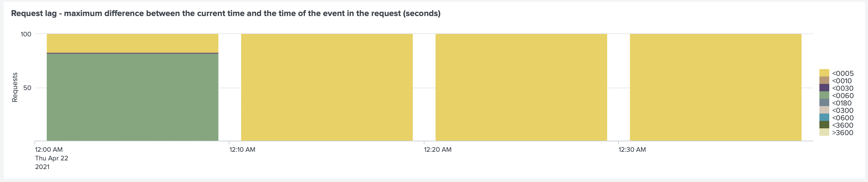Click the <0300 beige legend swatch
The height and width of the screenshot is (182, 868).
point(824,110)
